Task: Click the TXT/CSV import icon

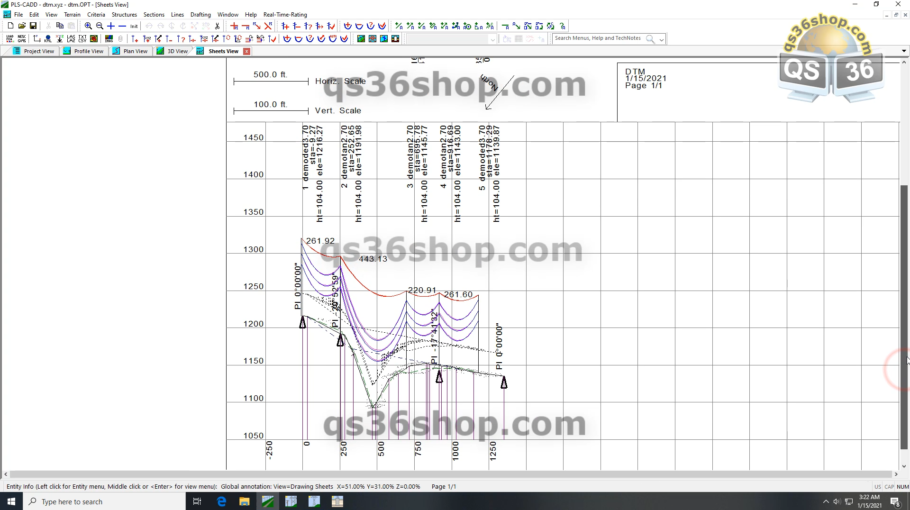Action: [x=82, y=39]
